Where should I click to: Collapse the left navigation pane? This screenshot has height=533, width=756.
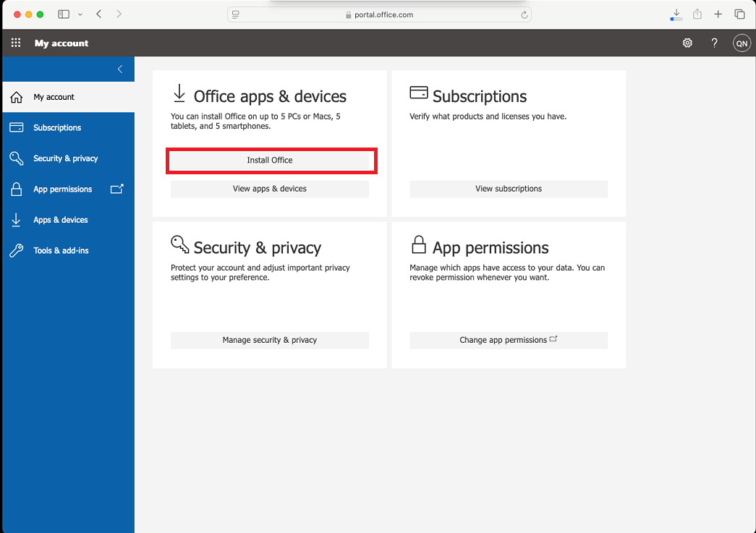tap(120, 69)
